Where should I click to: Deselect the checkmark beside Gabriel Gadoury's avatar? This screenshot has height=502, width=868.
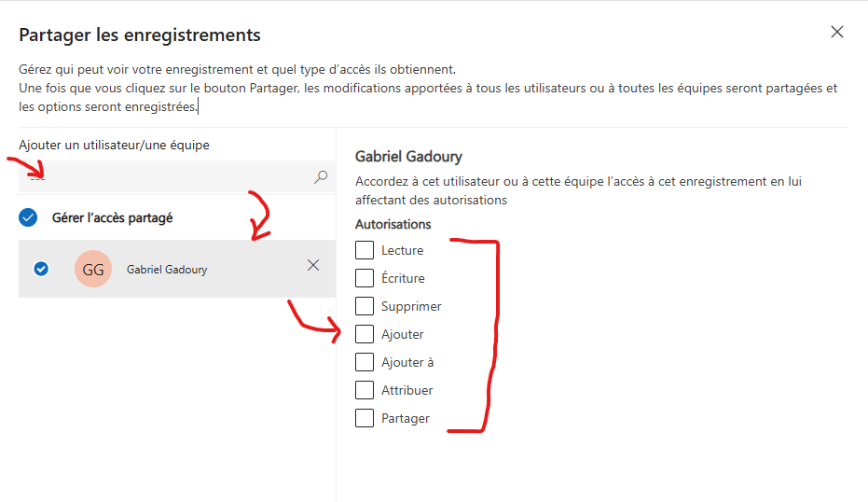coord(41,269)
